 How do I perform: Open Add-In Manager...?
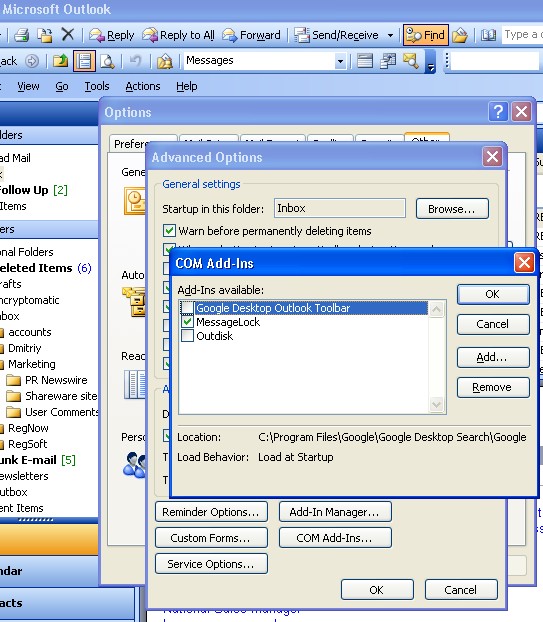tap(335, 512)
